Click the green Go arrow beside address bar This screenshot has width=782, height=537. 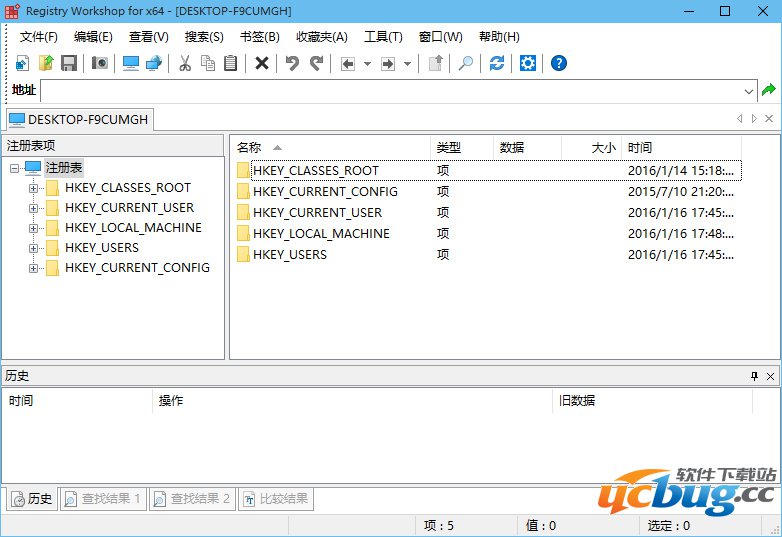(x=769, y=90)
